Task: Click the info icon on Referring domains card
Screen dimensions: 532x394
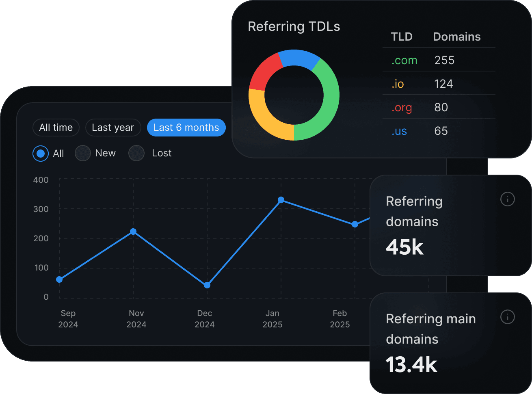Action: point(508,199)
